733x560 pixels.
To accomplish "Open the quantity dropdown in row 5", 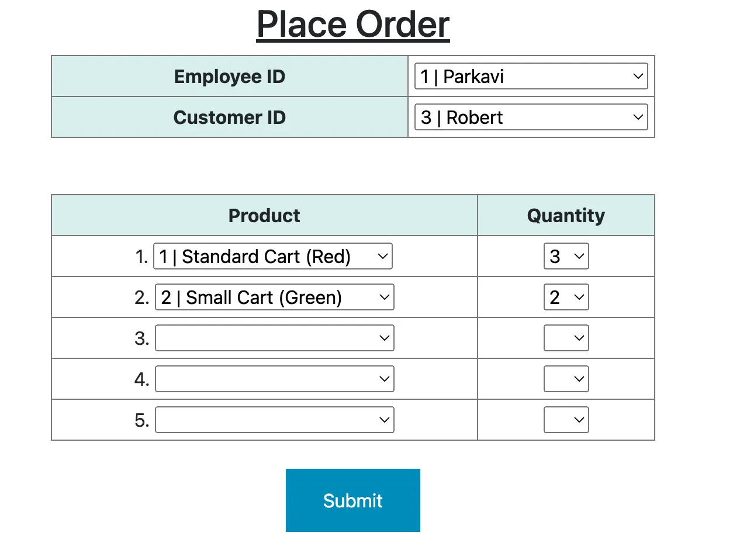I will coord(566,420).
